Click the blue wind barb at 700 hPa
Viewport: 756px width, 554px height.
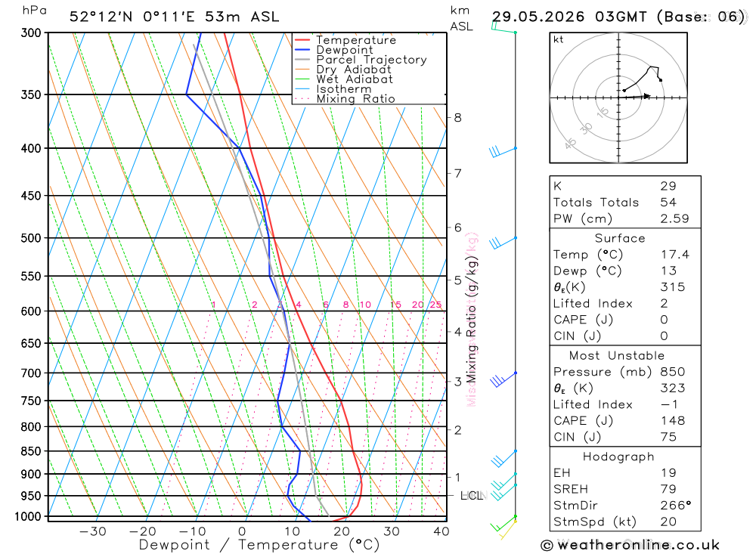click(503, 379)
